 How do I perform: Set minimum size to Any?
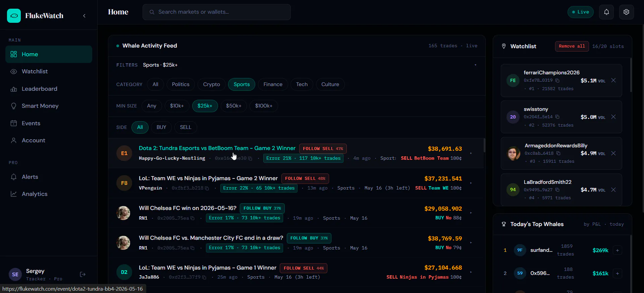pyautogui.click(x=152, y=106)
